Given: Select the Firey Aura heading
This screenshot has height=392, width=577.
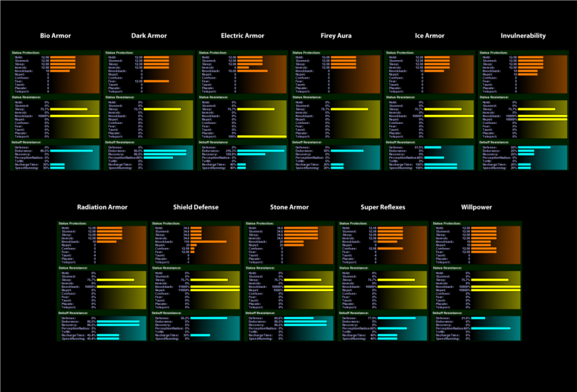Looking at the screenshot, I should pos(336,36).
